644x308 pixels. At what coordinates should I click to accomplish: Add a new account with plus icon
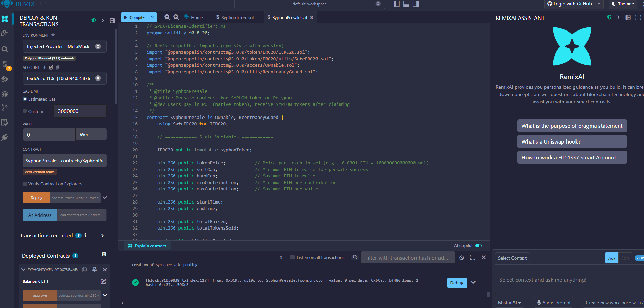coord(45,67)
